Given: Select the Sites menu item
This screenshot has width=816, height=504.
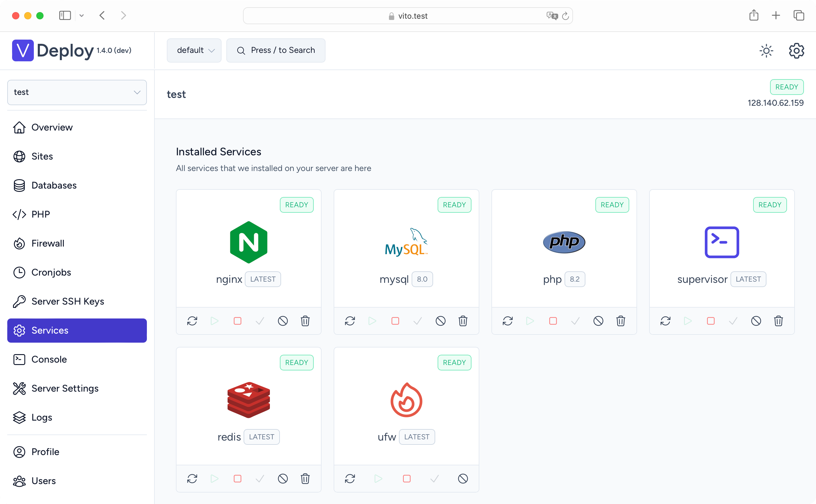Looking at the screenshot, I should pos(42,156).
